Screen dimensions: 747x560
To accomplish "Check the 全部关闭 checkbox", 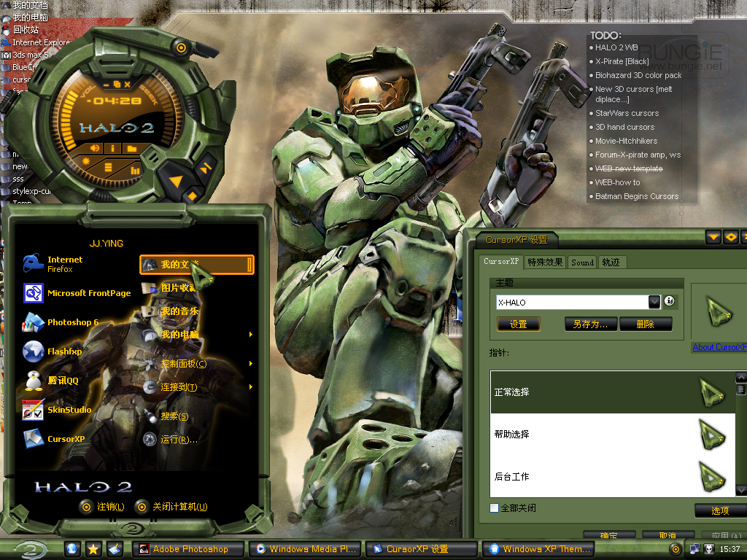I will pos(494,508).
